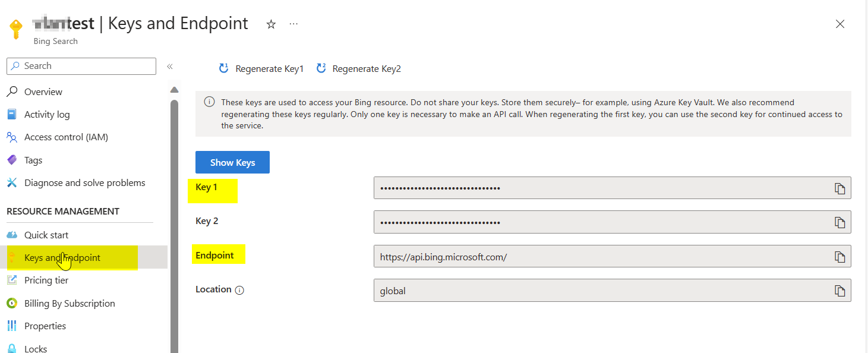Click the Key 1 masked field
Image resolution: width=868 pixels, height=353 pixels.
(612, 188)
